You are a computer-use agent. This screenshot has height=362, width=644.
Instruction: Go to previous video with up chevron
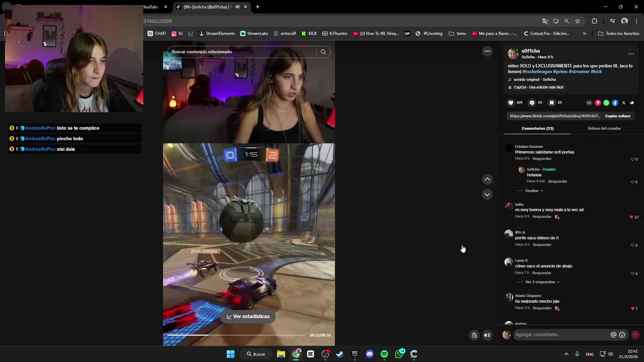click(487, 179)
